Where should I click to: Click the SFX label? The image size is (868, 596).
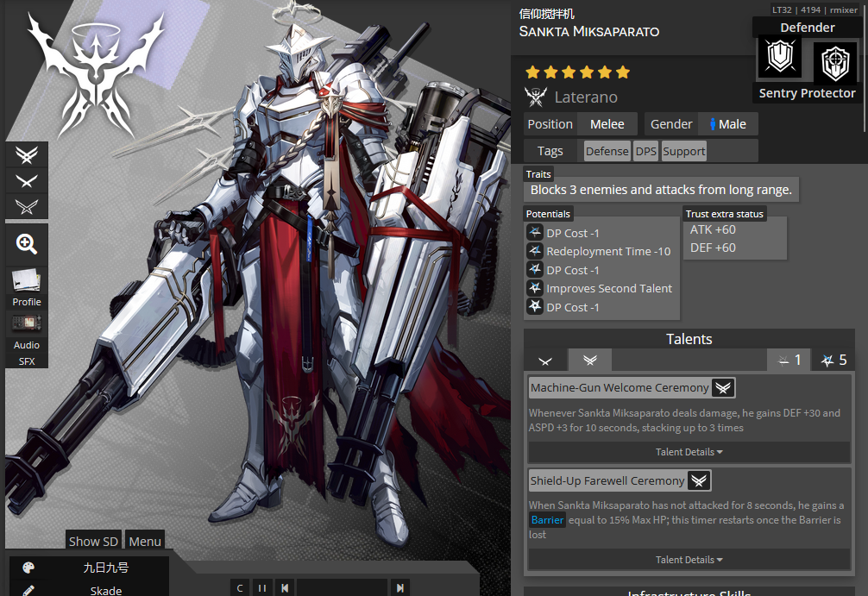[x=27, y=361]
